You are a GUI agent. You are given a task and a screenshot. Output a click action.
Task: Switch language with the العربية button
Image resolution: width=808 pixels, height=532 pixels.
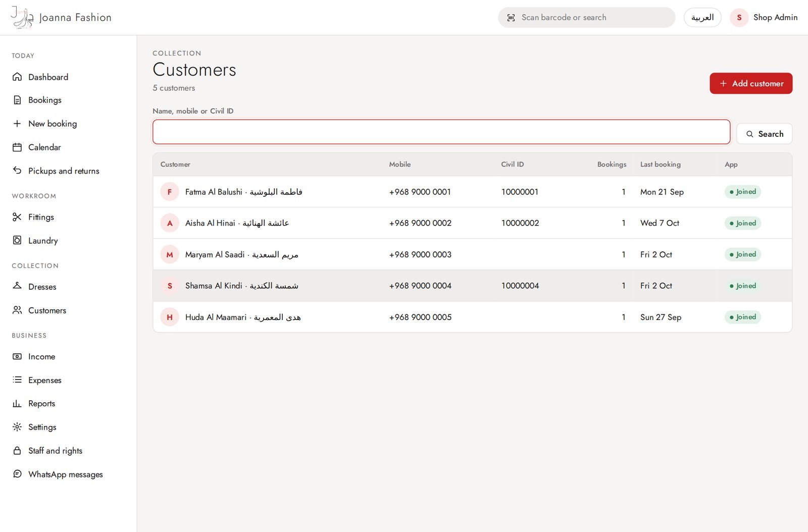tap(702, 18)
